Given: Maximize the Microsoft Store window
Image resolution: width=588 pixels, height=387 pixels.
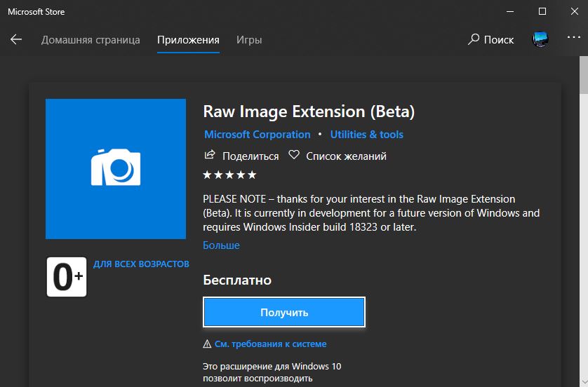Looking at the screenshot, I should point(542,12).
